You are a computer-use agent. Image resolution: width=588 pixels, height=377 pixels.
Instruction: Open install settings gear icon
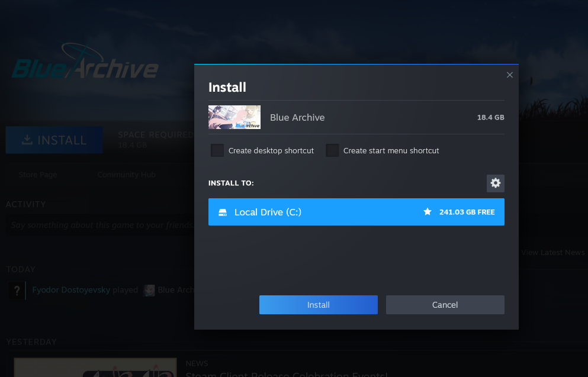click(x=496, y=183)
